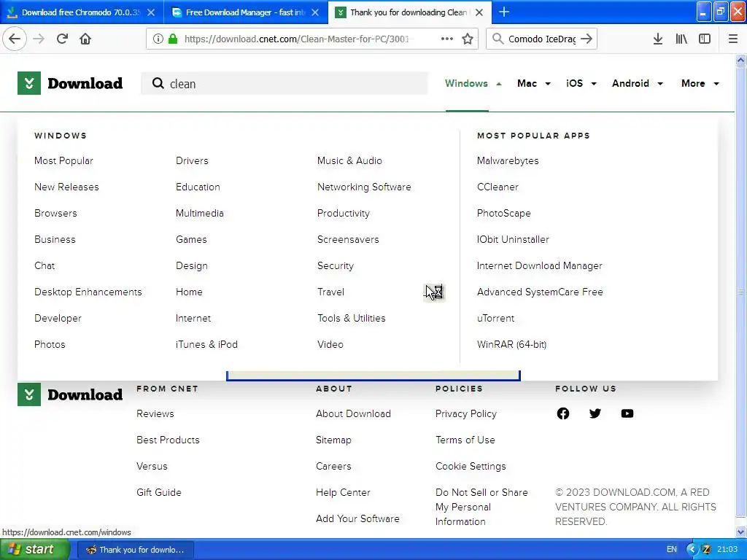
Task: Open the browser hamburger menu
Action: [x=733, y=39]
